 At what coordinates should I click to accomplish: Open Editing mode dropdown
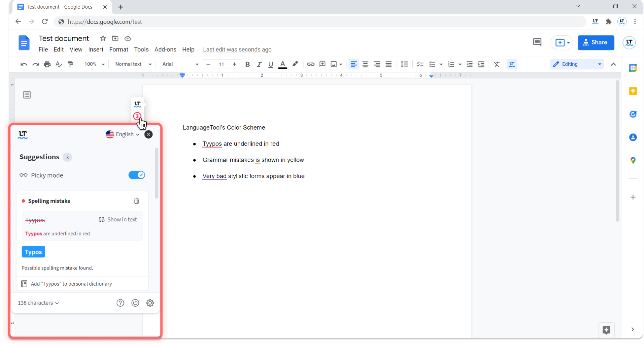tap(577, 64)
